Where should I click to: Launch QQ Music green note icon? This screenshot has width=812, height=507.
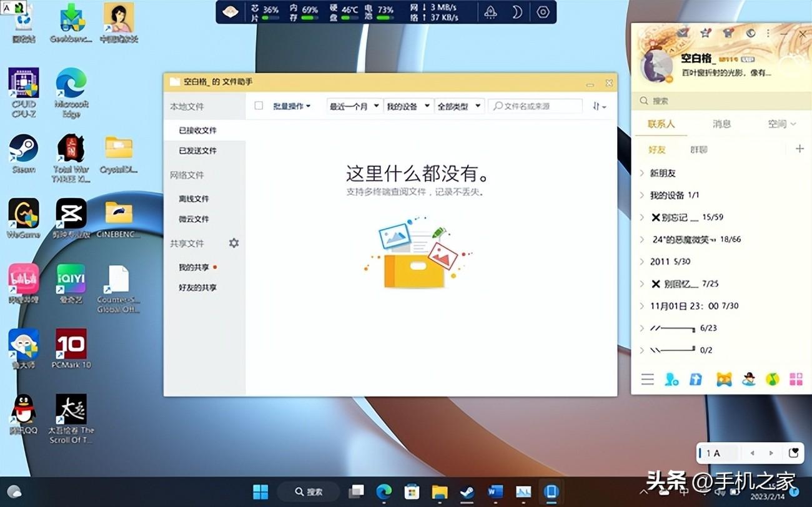773,379
